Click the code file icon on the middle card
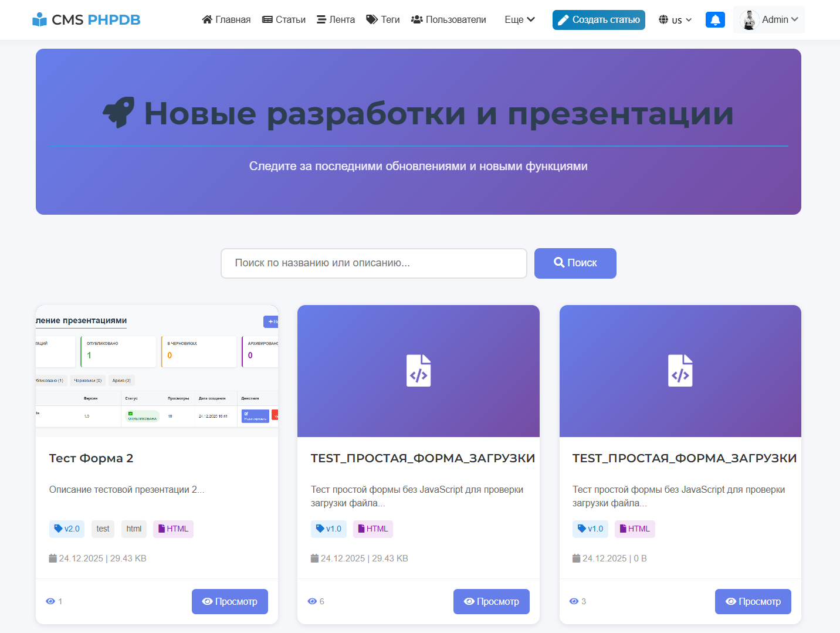 click(x=418, y=371)
